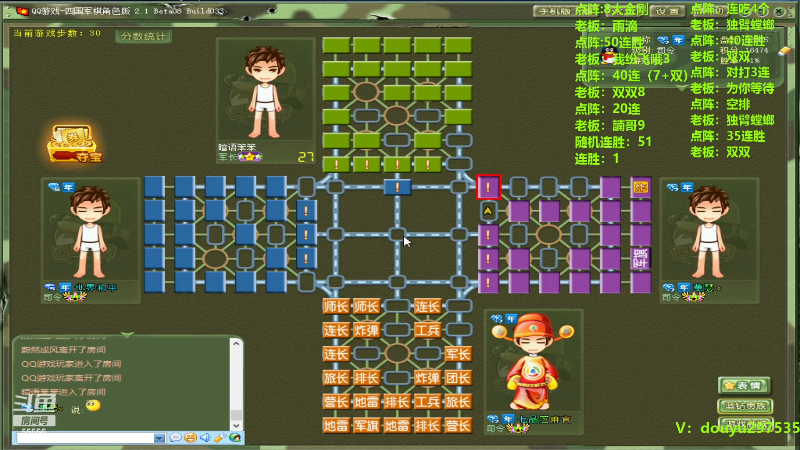Click the top player avatar named 暗语笨笨

(265, 92)
